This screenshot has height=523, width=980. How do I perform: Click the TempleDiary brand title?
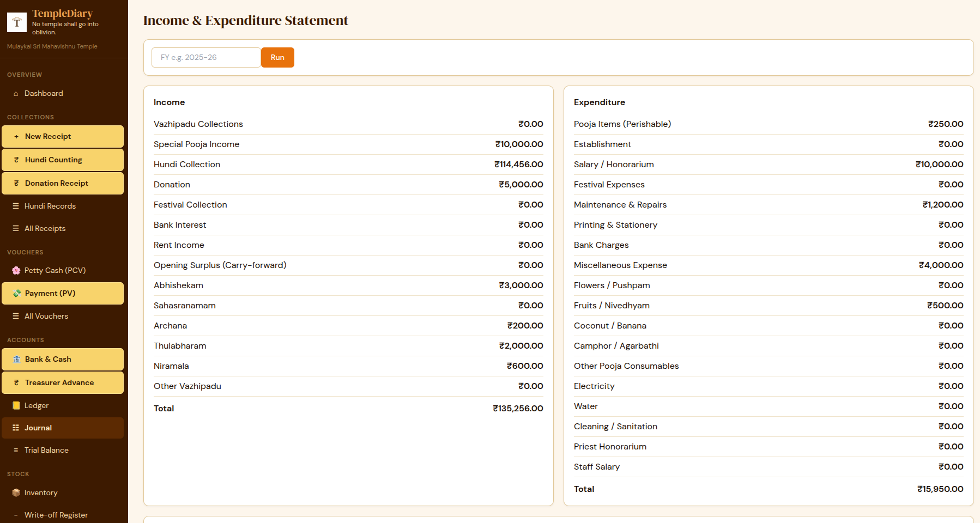pyautogui.click(x=62, y=13)
